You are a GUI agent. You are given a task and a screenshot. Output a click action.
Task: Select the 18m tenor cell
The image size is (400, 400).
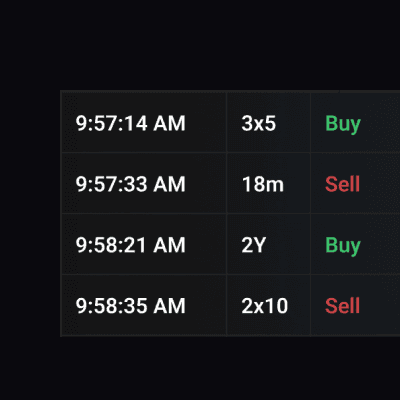269,183
